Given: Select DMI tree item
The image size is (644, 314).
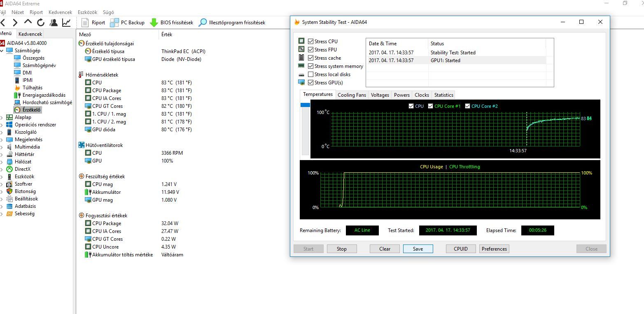Looking at the screenshot, I should (x=27, y=73).
